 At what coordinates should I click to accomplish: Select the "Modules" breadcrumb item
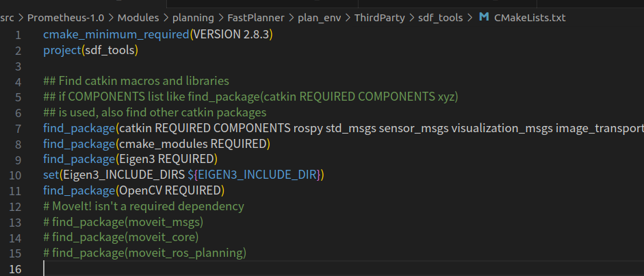(138, 18)
